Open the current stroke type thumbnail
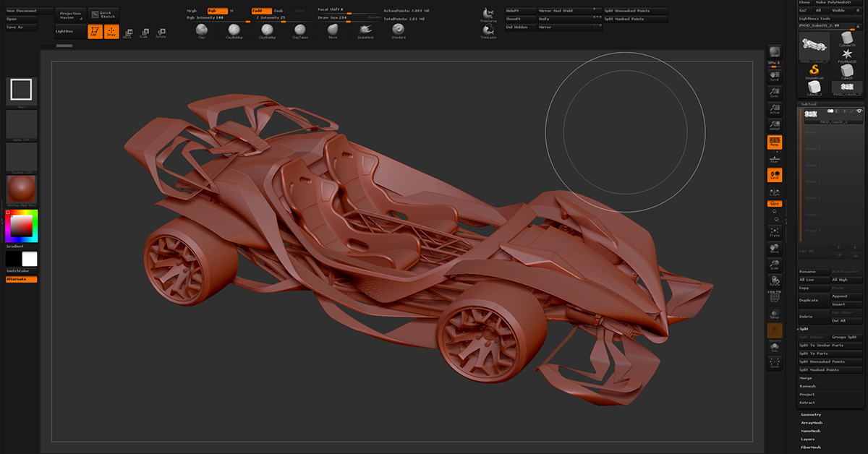The image size is (868, 454). (x=21, y=92)
